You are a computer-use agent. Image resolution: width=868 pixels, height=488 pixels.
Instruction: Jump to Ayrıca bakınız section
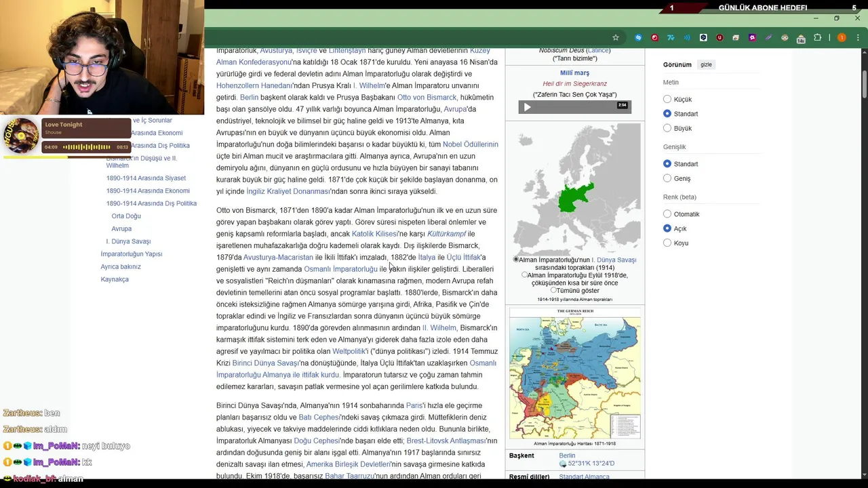point(121,267)
